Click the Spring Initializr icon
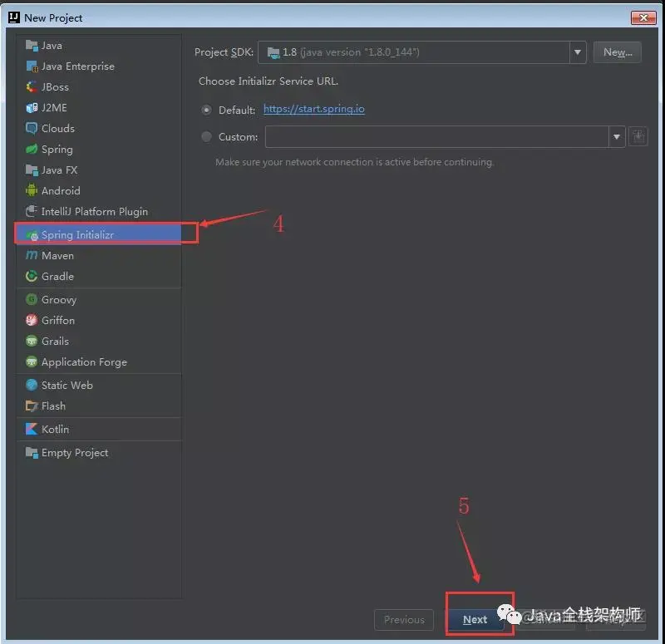665x644 pixels. [x=32, y=235]
